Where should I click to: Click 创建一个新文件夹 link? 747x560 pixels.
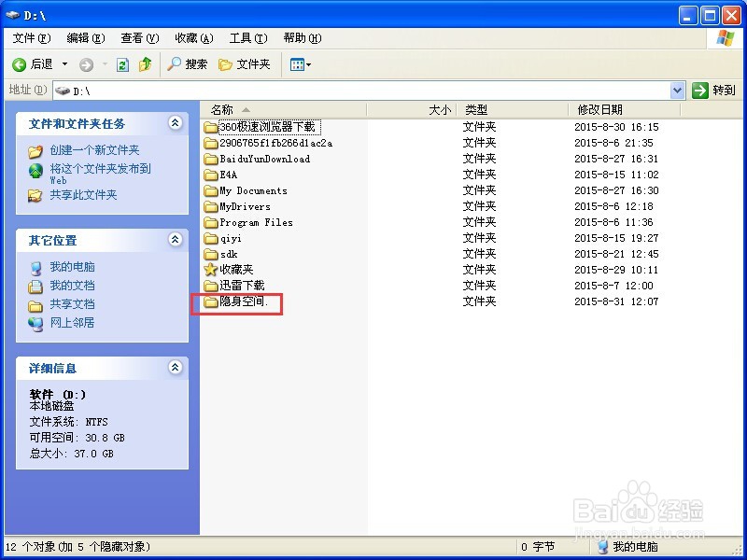95,150
